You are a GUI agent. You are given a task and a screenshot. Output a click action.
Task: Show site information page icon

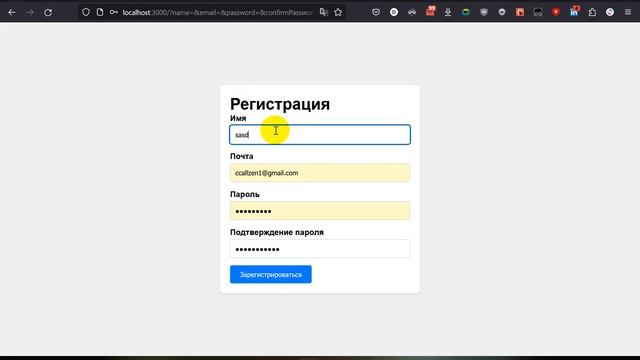pyautogui.click(x=100, y=12)
